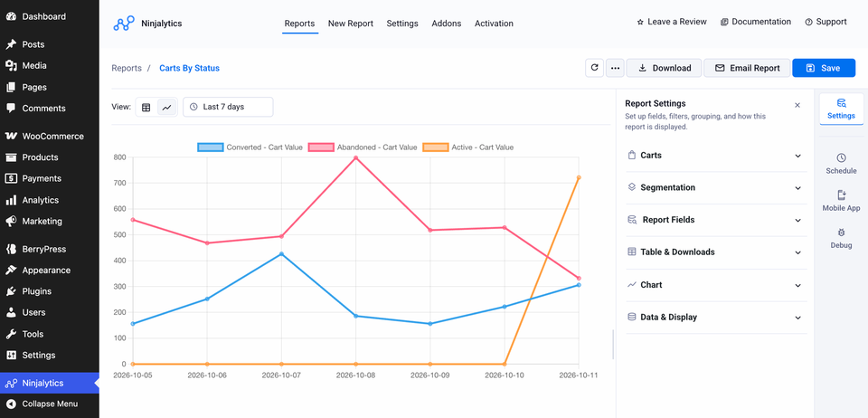The image size is (868, 418).
Task: Switch to line chart view
Action: tap(166, 108)
